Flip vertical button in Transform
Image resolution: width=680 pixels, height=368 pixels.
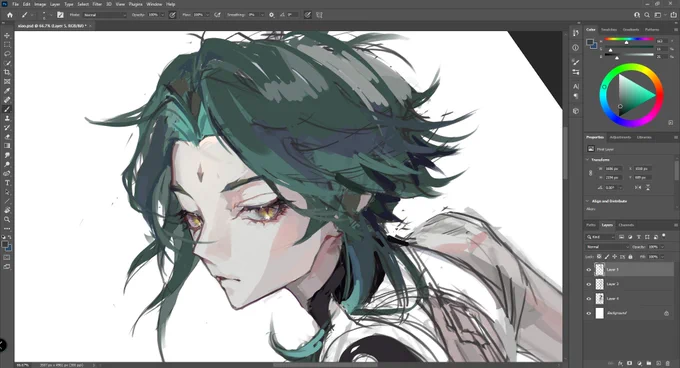tap(648, 188)
